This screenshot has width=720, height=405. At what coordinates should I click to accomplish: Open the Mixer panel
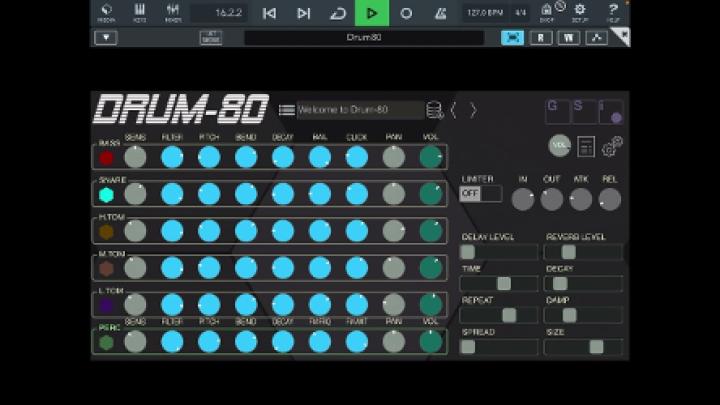[173, 13]
